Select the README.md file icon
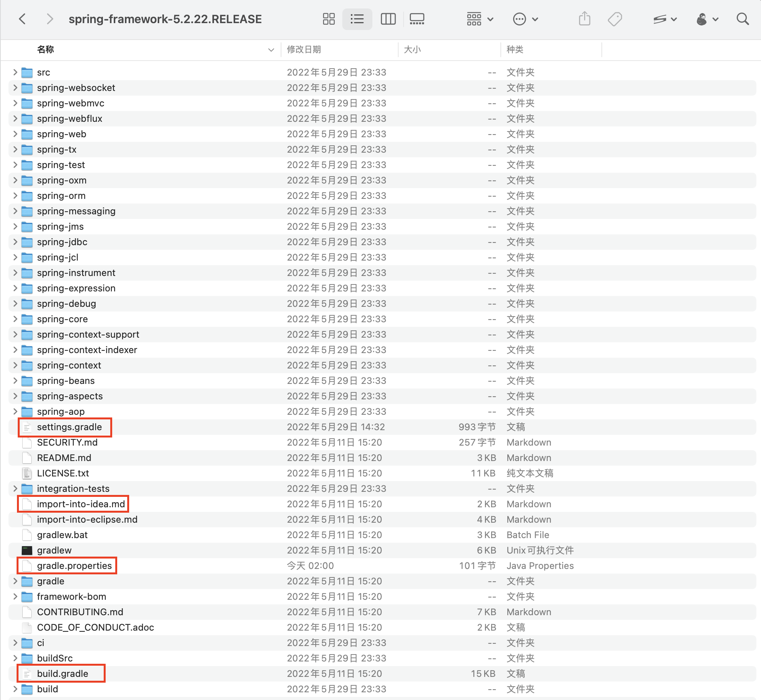This screenshot has width=761, height=700. (x=27, y=458)
